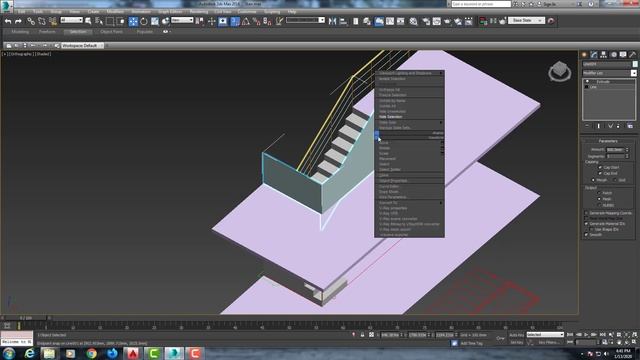Click the Align tool icon

343,21
